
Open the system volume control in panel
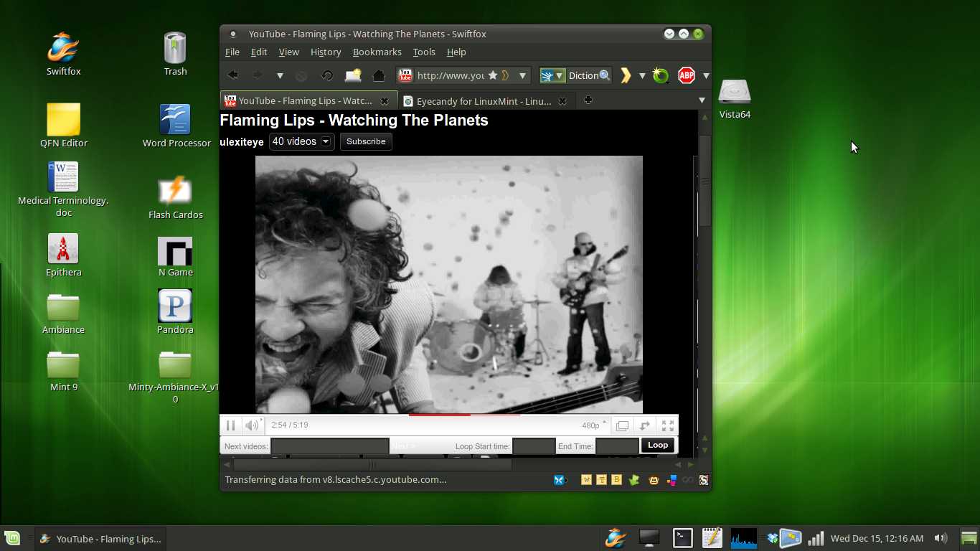click(941, 538)
